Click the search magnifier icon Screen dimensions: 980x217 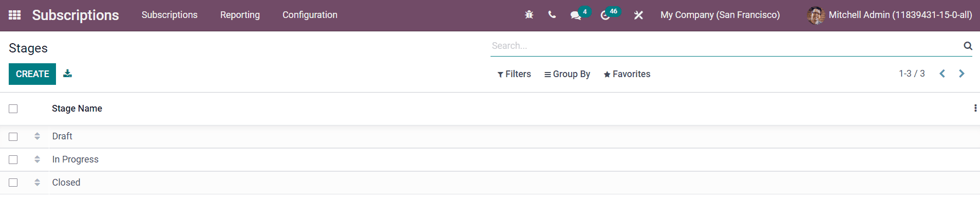point(968,46)
